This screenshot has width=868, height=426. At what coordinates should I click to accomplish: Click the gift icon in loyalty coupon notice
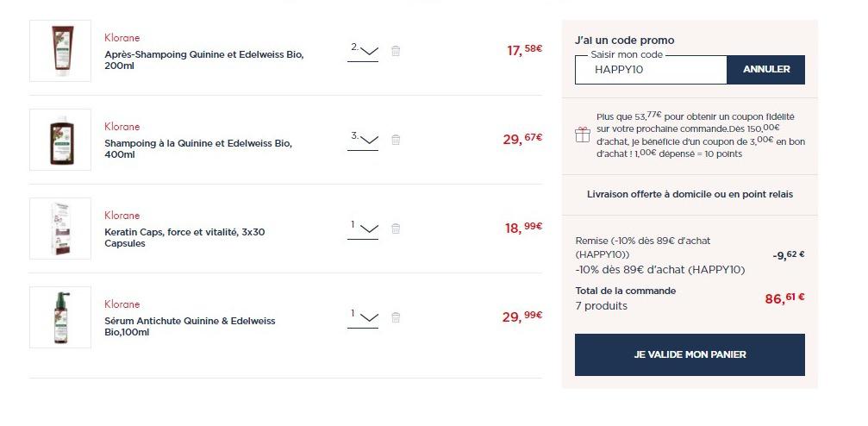583,135
